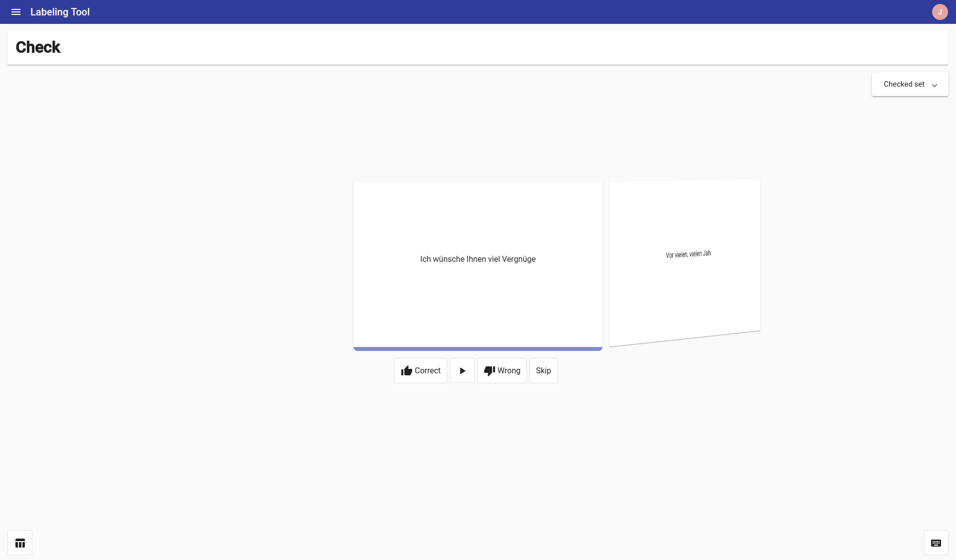Mark the transcription as Correct
Image resolution: width=956 pixels, height=560 pixels.
(x=420, y=370)
